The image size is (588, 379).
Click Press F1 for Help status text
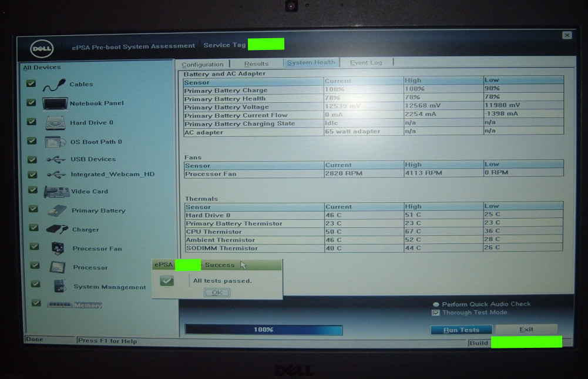107,341
